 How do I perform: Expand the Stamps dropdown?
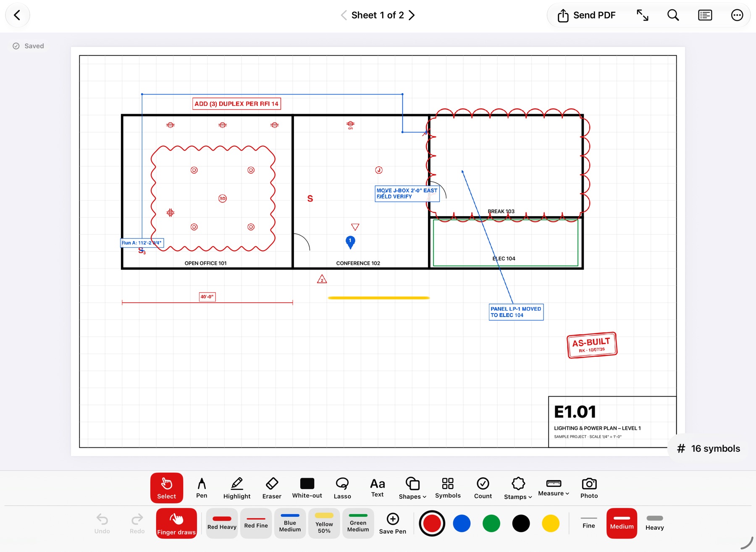pyautogui.click(x=518, y=488)
